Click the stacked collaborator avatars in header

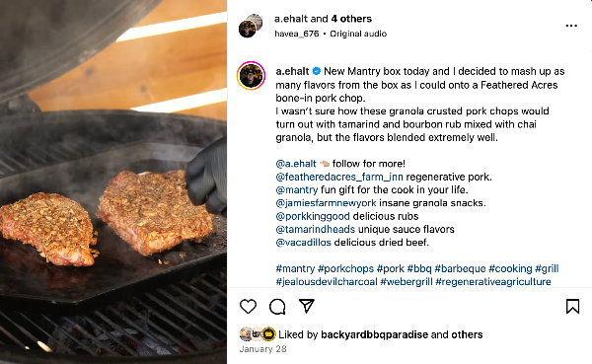[x=251, y=26]
